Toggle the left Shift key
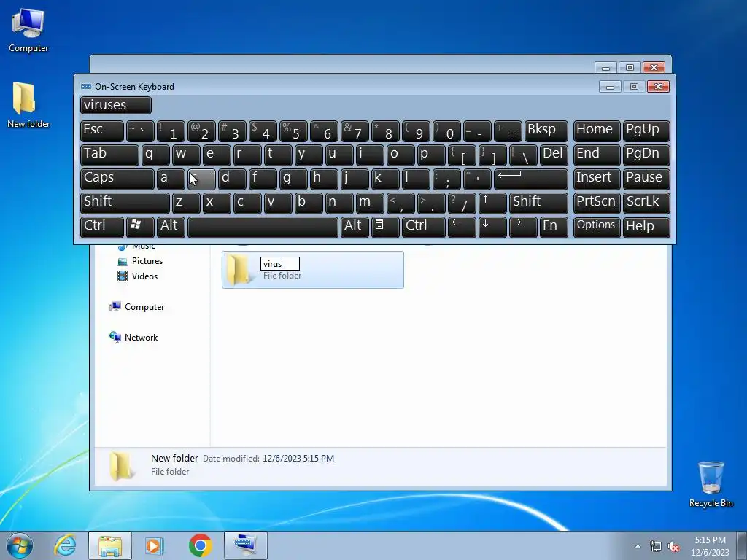The height and width of the screenshot is (560, 747). coord(125,203)
